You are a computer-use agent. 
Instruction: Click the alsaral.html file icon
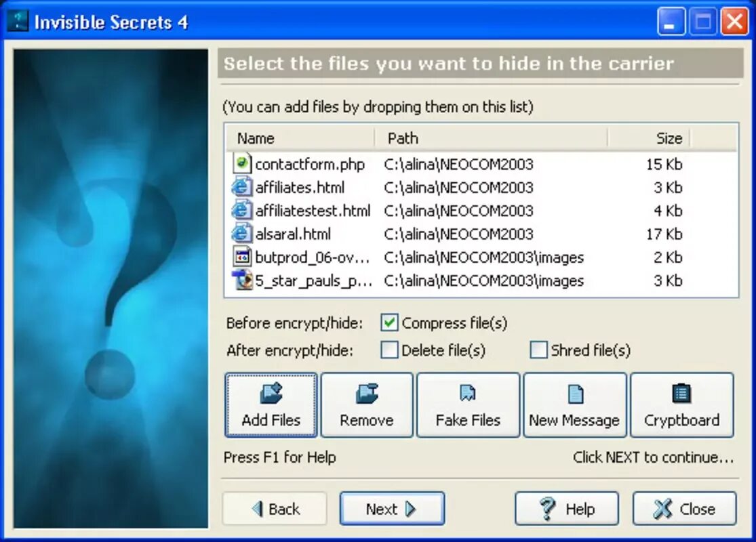[x=241, y=234]
